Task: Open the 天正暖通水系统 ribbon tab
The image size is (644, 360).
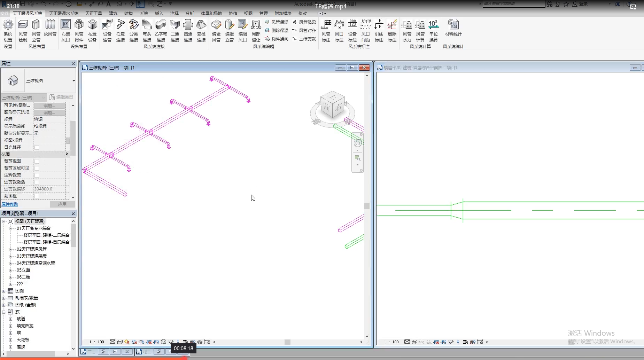Action: (63, 14)
